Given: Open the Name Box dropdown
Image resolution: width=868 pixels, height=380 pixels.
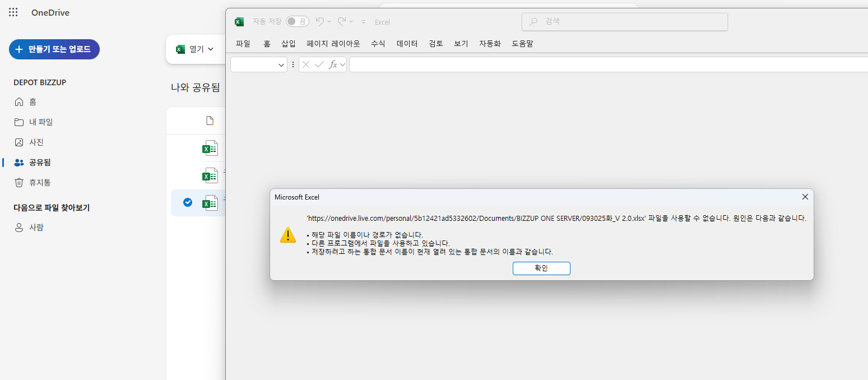Looking at the screenshot, I should coord(281,65).
